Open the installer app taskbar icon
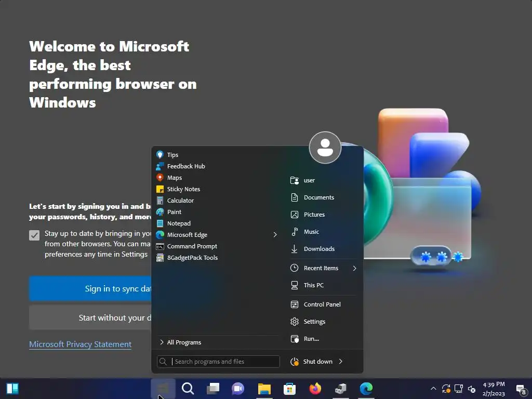The image size is (532, 399). tap(341, 389)
